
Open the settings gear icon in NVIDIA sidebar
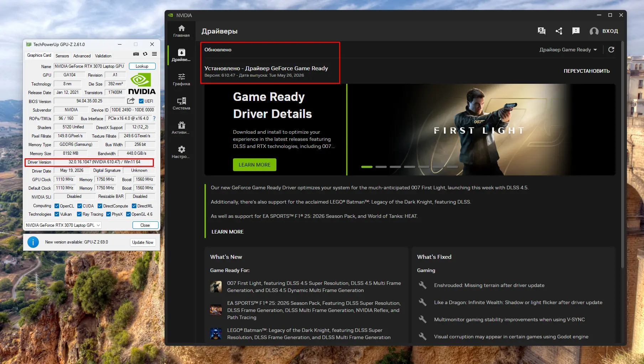[181, 149]
